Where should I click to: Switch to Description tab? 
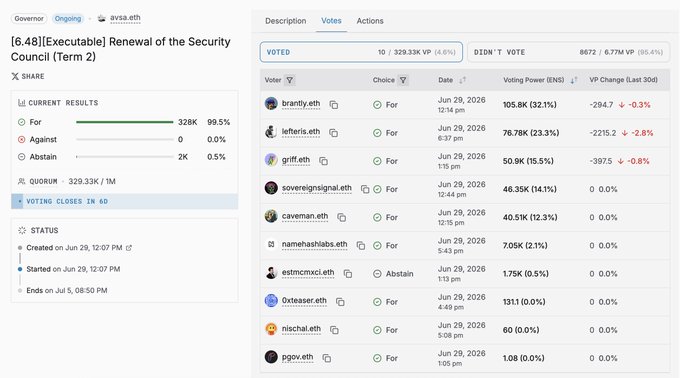click(x=285, y=21)
